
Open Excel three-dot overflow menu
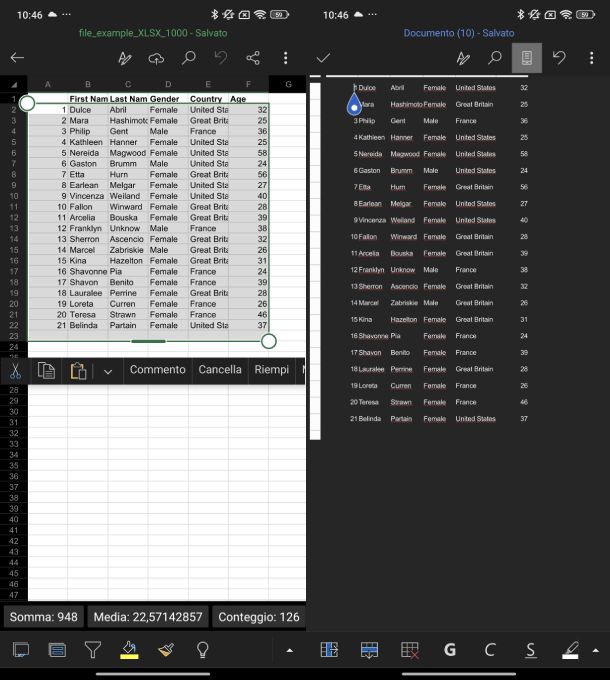[x=286, y=58]
